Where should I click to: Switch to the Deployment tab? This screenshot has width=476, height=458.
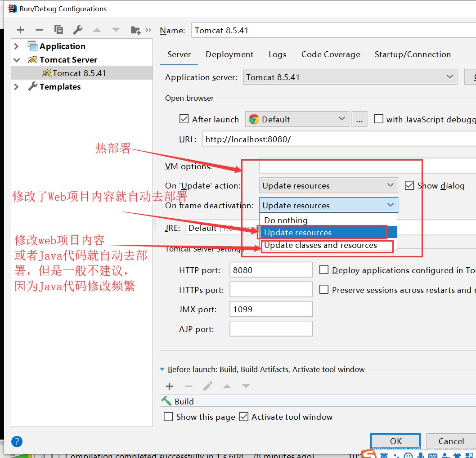[229, 54]
